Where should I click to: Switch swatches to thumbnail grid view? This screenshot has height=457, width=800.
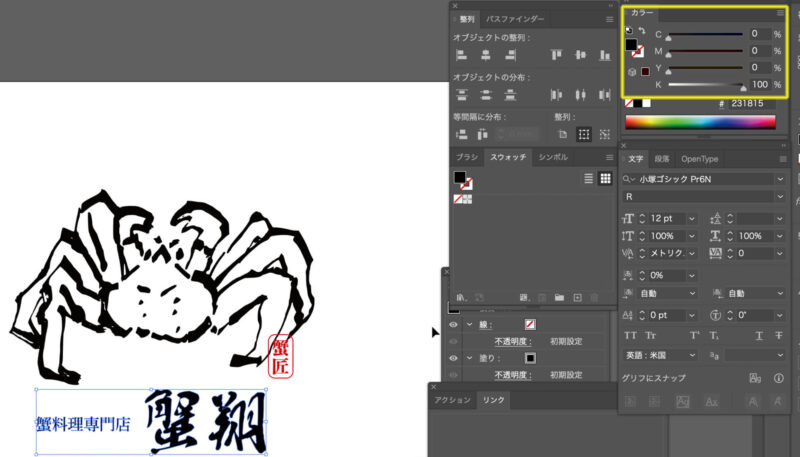click(605, 178)
